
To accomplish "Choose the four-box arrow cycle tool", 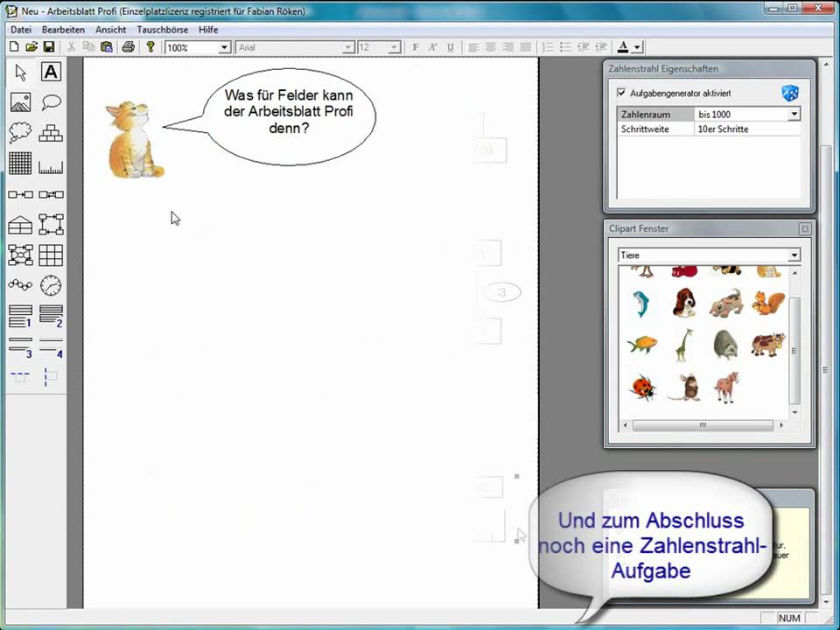I will pos(51,225).
